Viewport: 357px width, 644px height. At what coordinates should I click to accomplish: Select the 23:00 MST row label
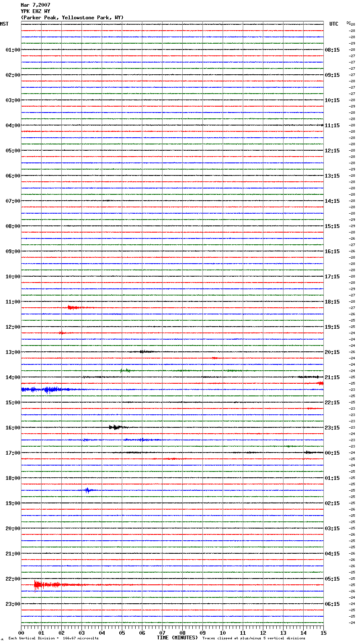click(13, 604)
